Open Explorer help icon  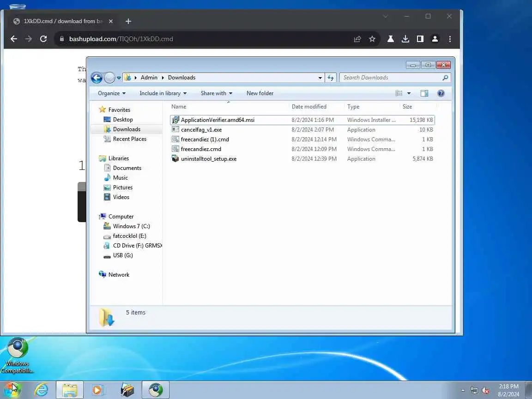point(441,93)
